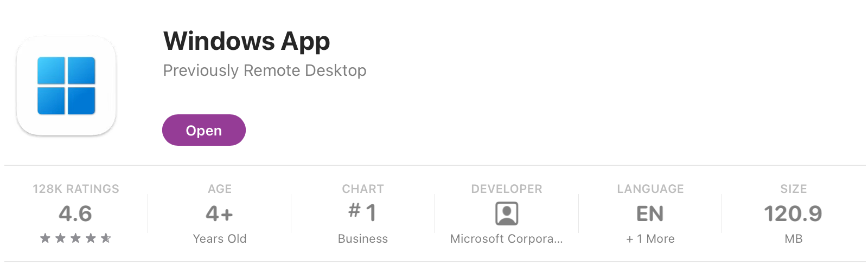Select the 4+ age rating value
The width and height of the screenshot is (868, 272).
[x=220, y=213]
